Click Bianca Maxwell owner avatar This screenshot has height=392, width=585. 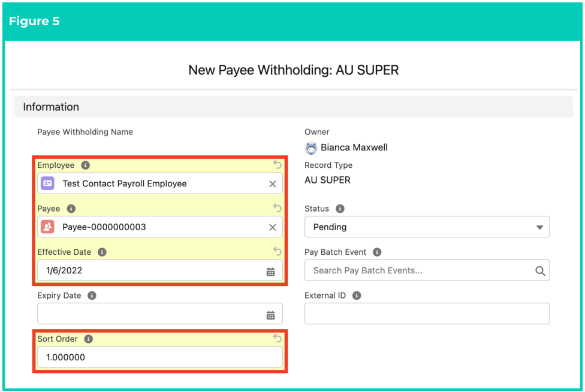pos(311,148)
